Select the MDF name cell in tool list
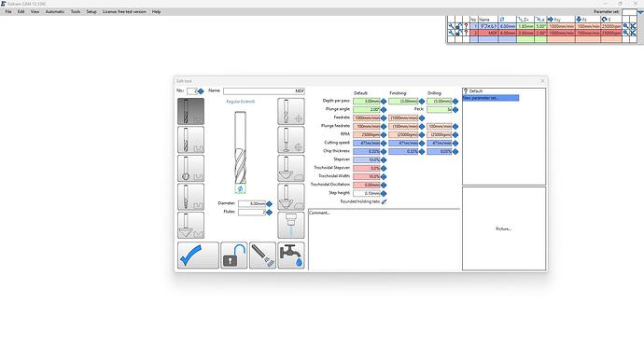Screen dimensions: 644x345 (x=488, y=33)
